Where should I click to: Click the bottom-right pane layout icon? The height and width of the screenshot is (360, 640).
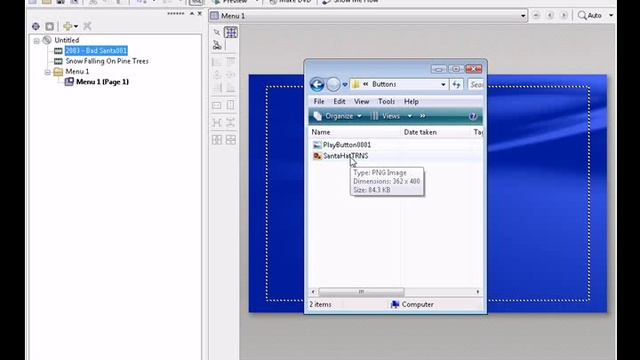click(231, 140)
